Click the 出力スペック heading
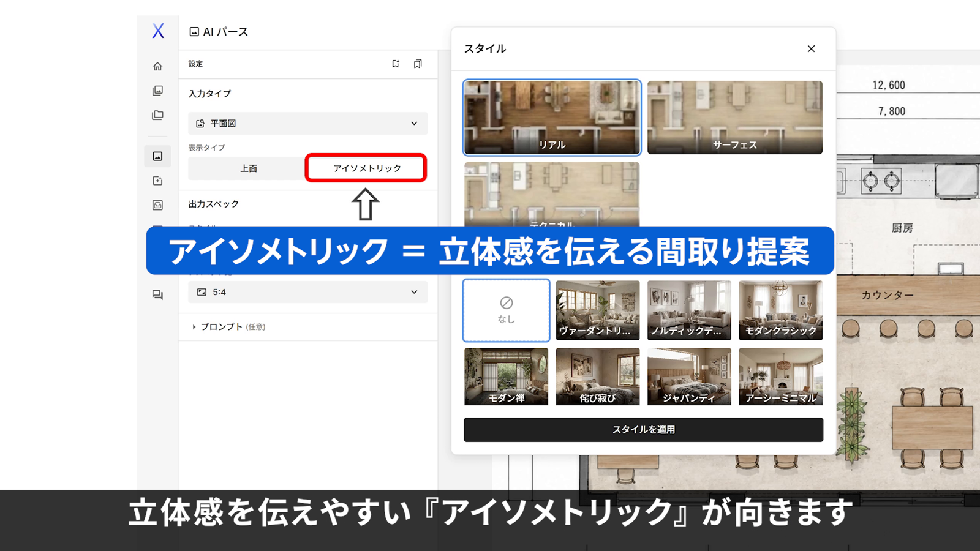Image resolution: width=980 pixels, height=551 pixels. point(214,204)
